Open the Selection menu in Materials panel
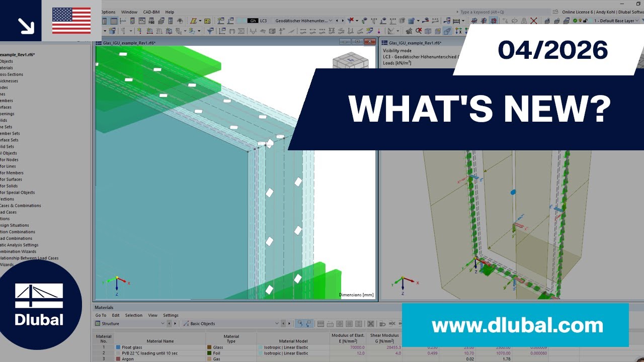 (x=134, y=315)
